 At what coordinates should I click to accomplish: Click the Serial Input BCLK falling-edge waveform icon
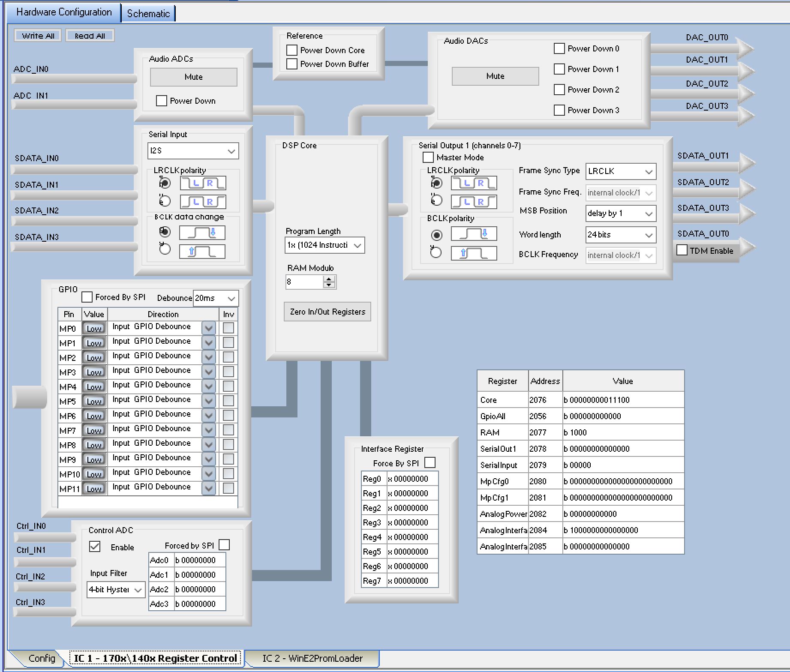pyautogui.click(x=202, y=233)
